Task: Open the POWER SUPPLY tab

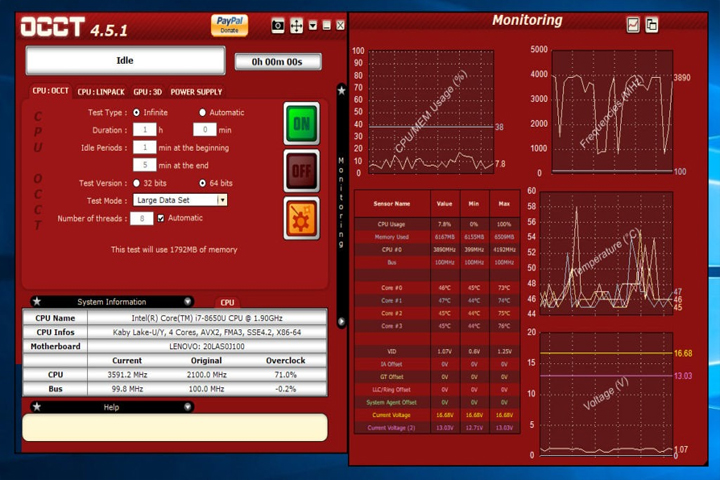Action: tap(197, 92)
